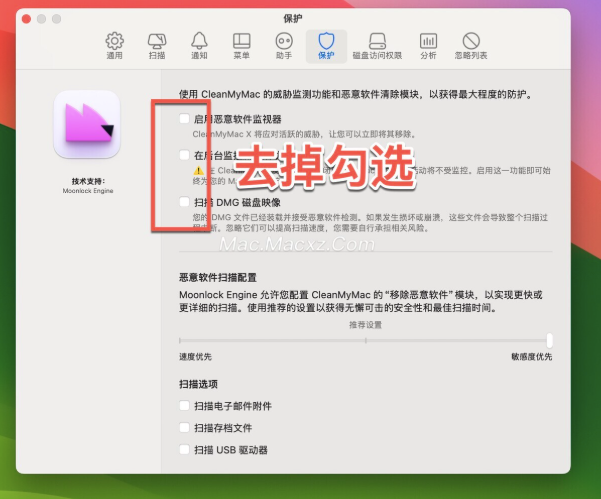Click the 保护 window title
Image resolution: width=601 pixels, height=499 pixels.
[x=293, y=18]
